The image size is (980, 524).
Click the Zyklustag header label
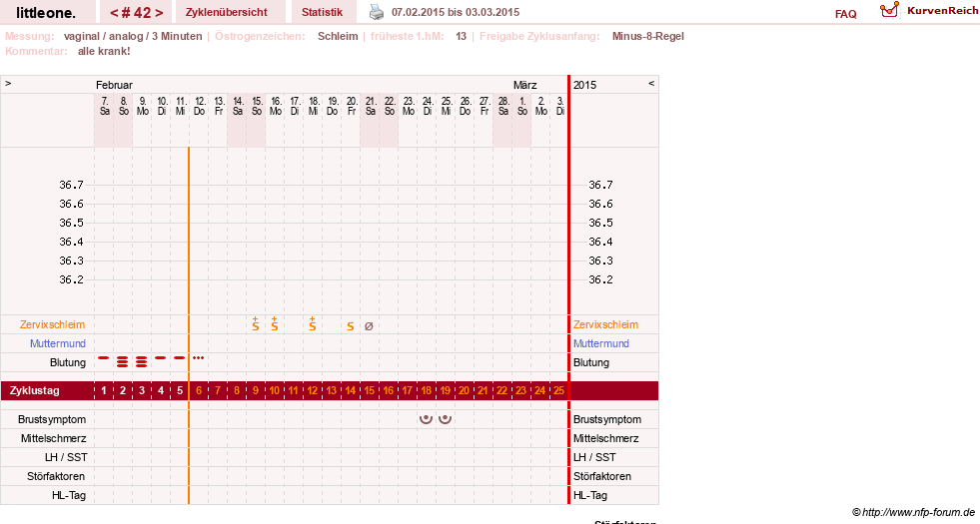click(35, 391)
